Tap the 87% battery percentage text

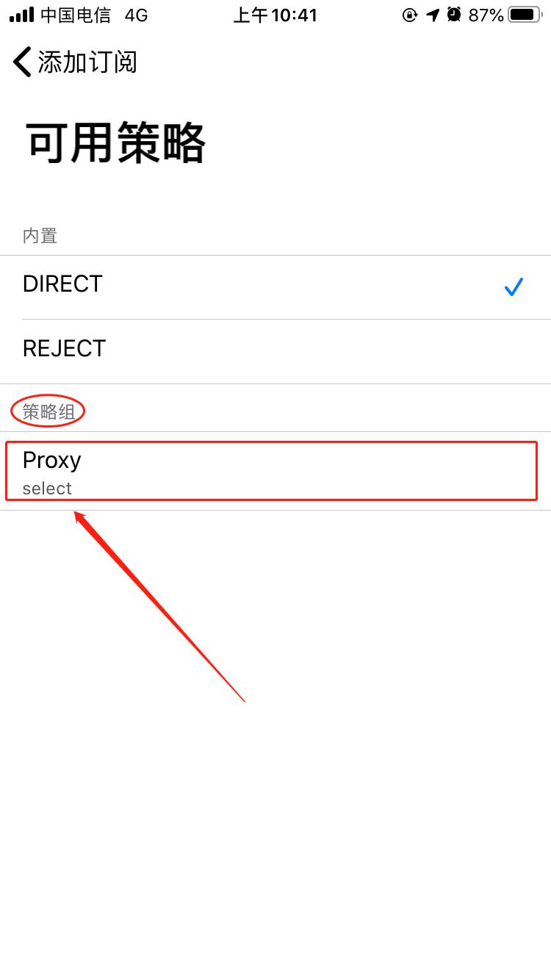[486, 15]
